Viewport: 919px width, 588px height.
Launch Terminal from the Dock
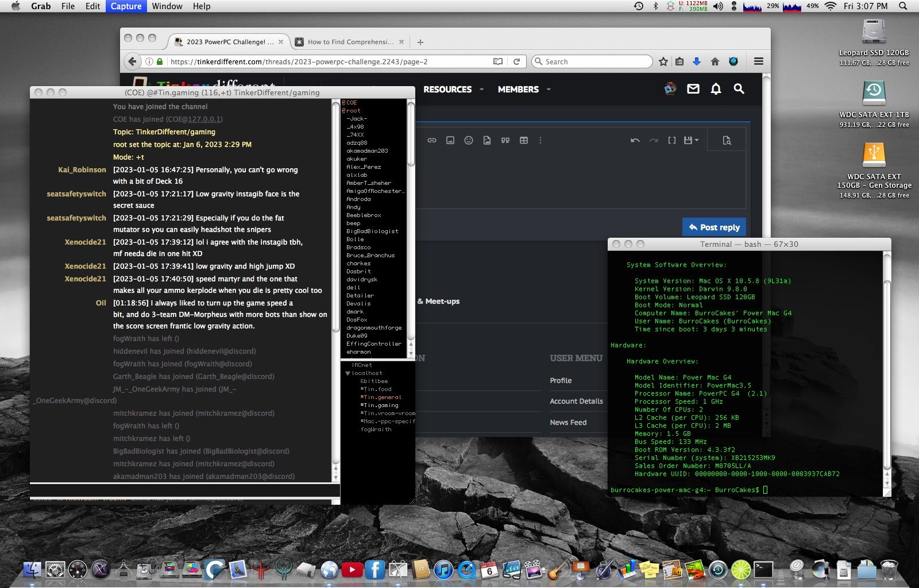763,570
